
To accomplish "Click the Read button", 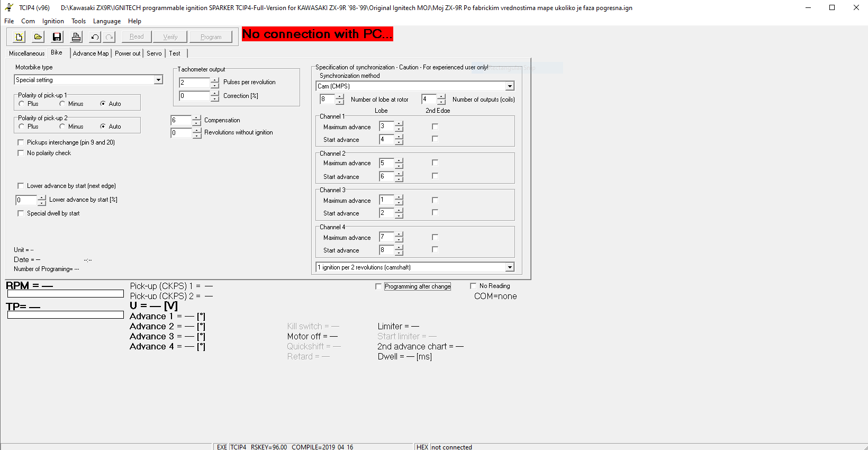I will 137,37.
